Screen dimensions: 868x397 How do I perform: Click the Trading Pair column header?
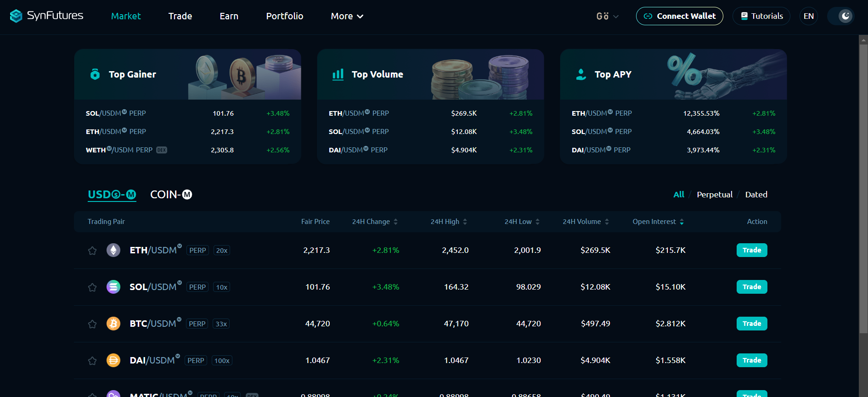point(106,222)
